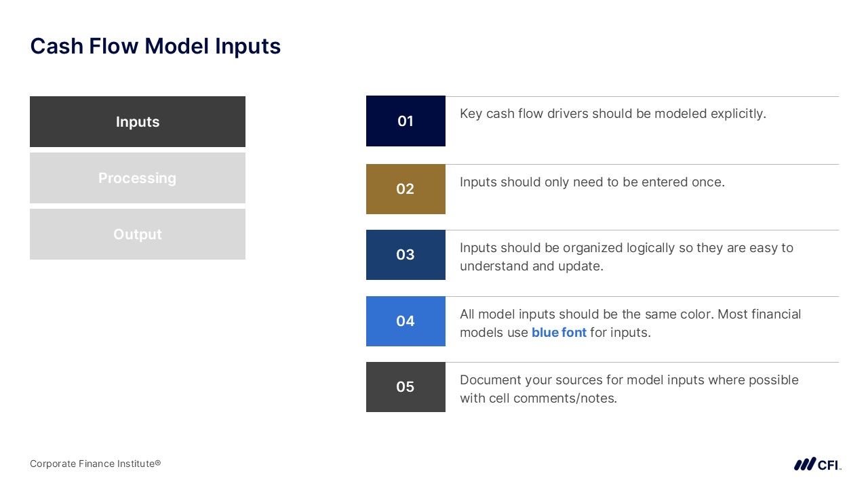Screen dimensions: 868x488
Task: Click the 'Inputs should only need' sentence
Action: [x=592, y=182]
